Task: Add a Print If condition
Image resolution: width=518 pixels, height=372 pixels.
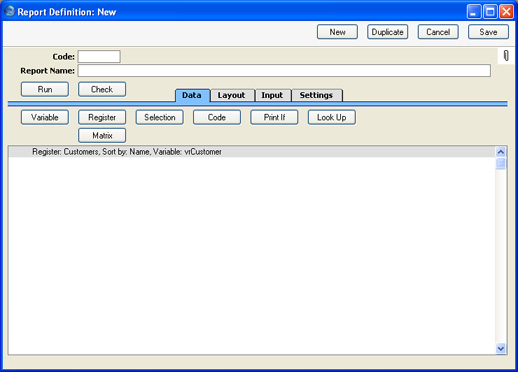Action: pos(274,117)
